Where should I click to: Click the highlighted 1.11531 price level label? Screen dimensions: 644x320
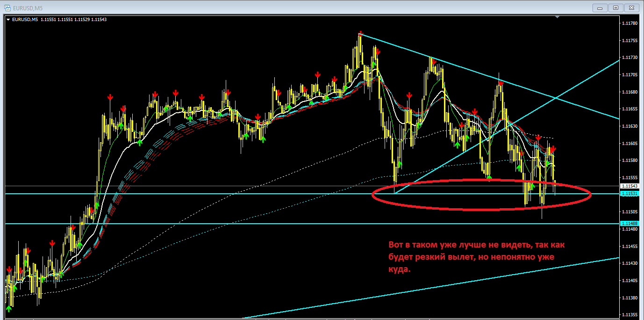click(630, 193)
